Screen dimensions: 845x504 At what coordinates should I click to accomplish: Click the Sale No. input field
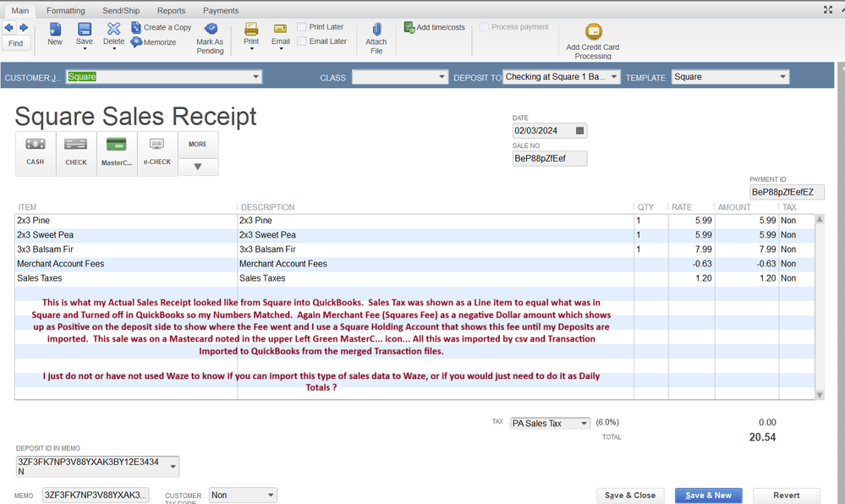(549, 158)
